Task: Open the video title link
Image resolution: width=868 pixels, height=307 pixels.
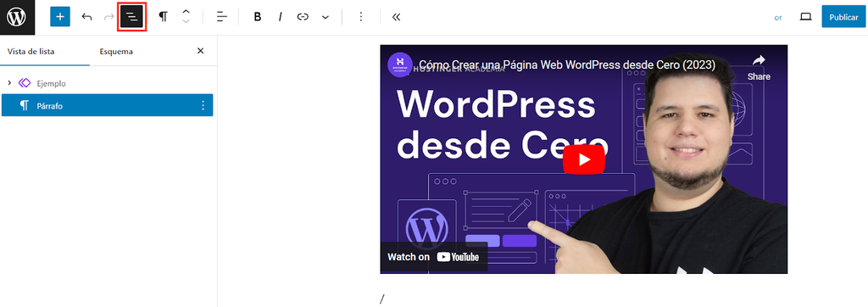Action: point(567,64)
